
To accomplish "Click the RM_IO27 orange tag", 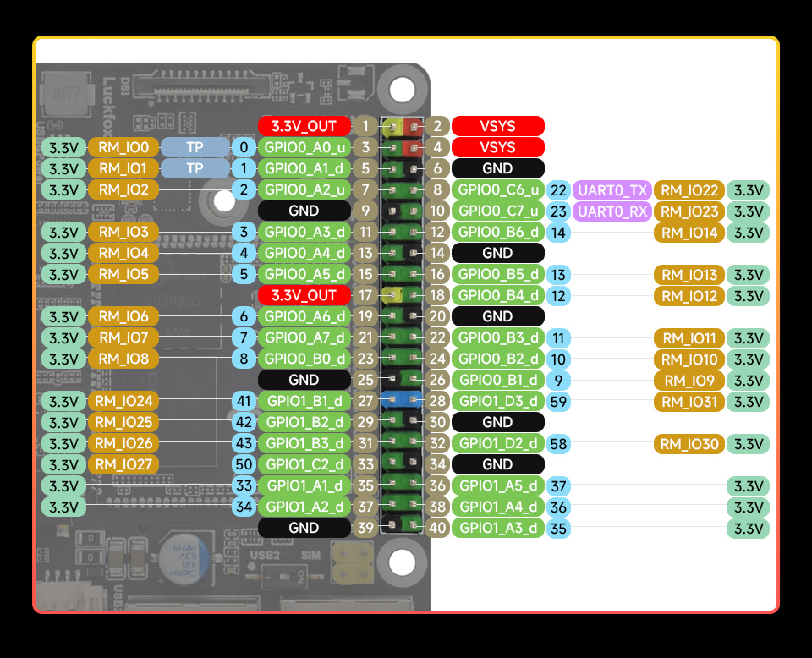I will 123,464.
